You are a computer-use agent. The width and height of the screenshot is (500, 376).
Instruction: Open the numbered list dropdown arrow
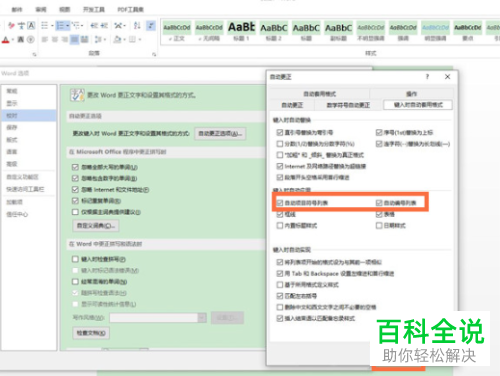pos(68,26)
